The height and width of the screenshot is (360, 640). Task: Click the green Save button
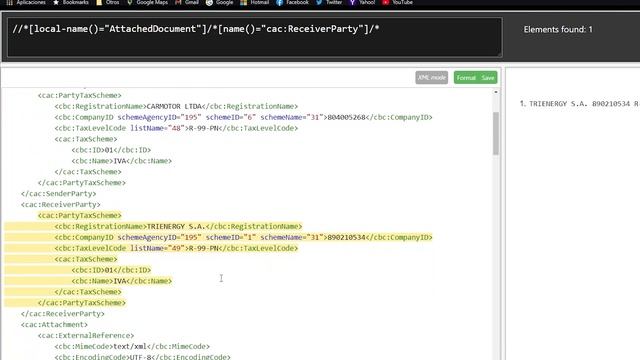488,78
